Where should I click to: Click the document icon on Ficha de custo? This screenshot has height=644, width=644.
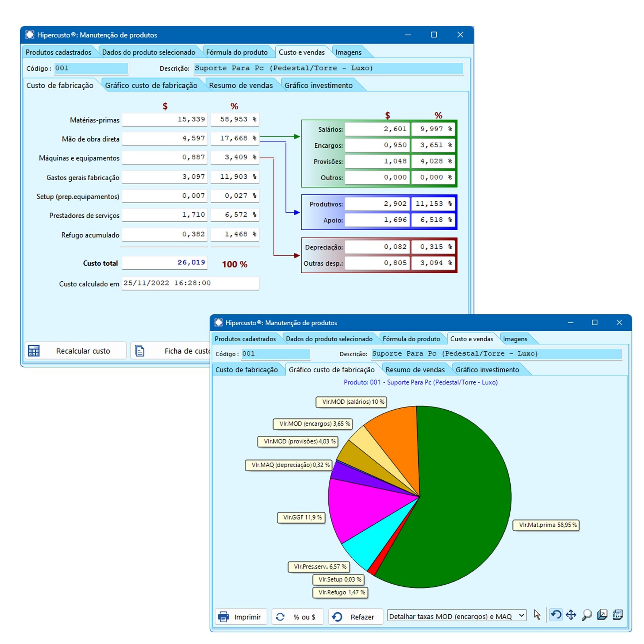click(139, 351)
